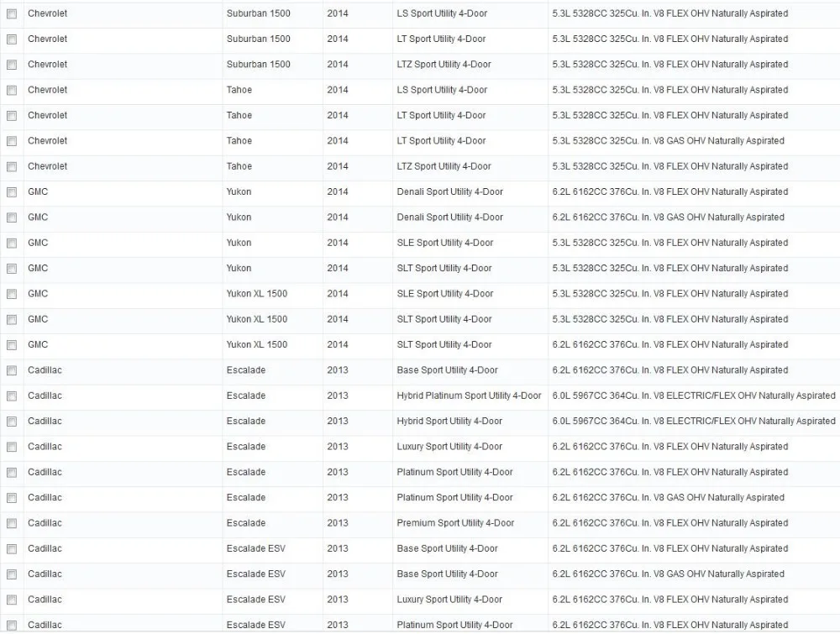Screen dimensions: 840x634
Task: Check the Escalade ESV Luxury row checkbox
Action: [12, 600]
